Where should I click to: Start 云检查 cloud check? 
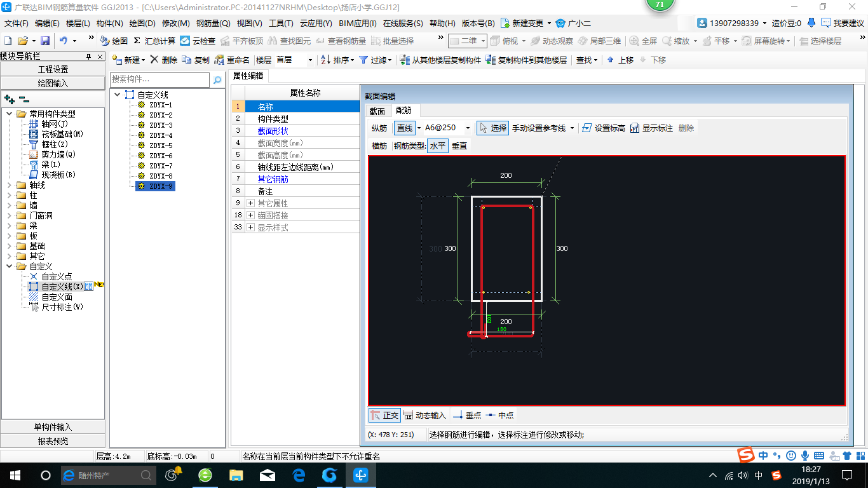(198, 41)
